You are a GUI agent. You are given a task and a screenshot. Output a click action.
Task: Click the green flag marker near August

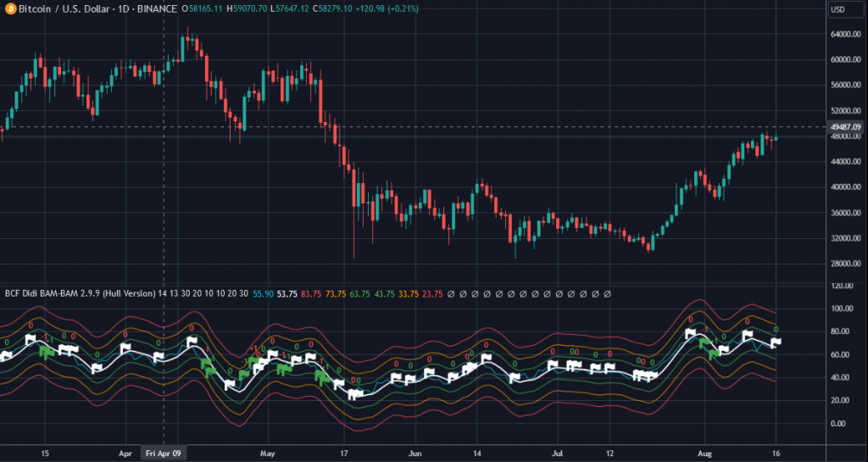(704, 343)
